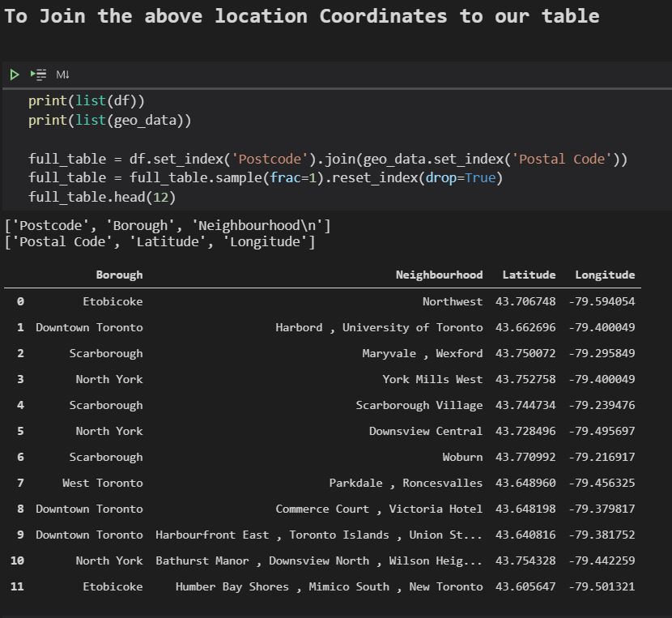Click the 'Postal Code' string in join line
Screen dimensions: 672x618
click(x=562, y=159)
